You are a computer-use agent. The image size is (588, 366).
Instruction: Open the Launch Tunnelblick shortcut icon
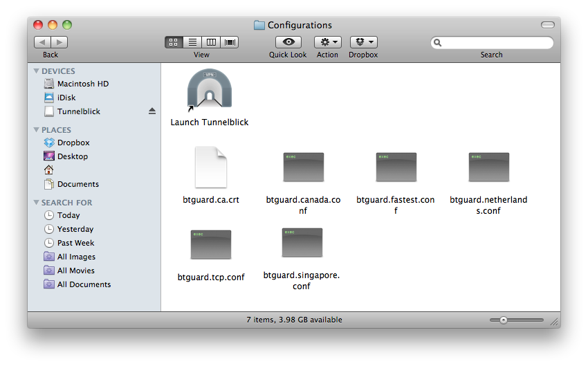pos(209,90)
